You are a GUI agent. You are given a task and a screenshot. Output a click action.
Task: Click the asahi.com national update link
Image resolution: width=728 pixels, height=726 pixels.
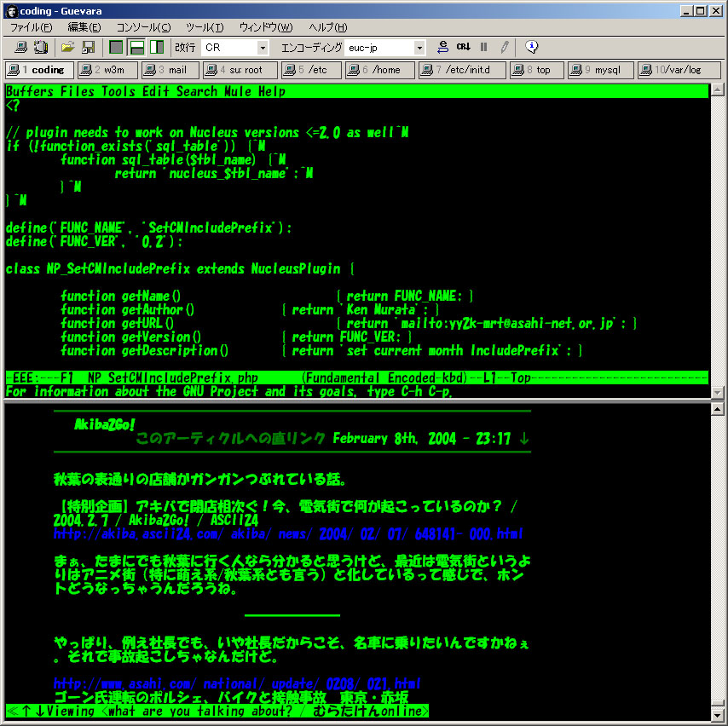click(x=237, y=683)
